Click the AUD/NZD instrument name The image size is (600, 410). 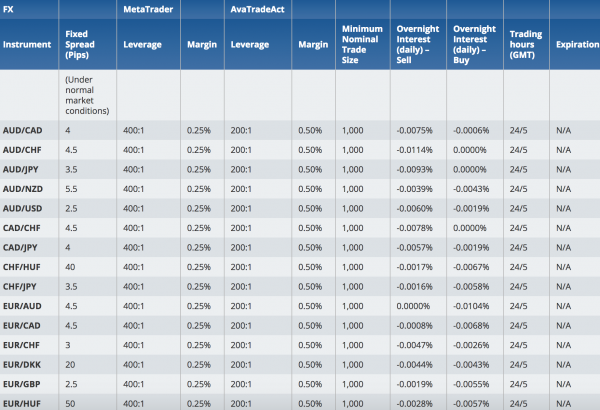(23, 189)
